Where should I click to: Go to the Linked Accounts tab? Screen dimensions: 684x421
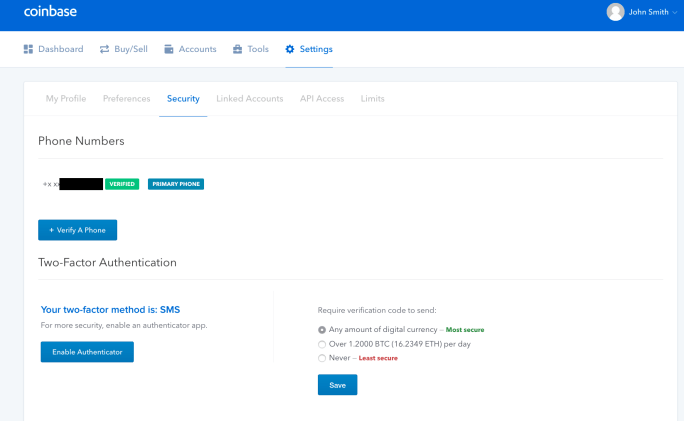(249, 98)
